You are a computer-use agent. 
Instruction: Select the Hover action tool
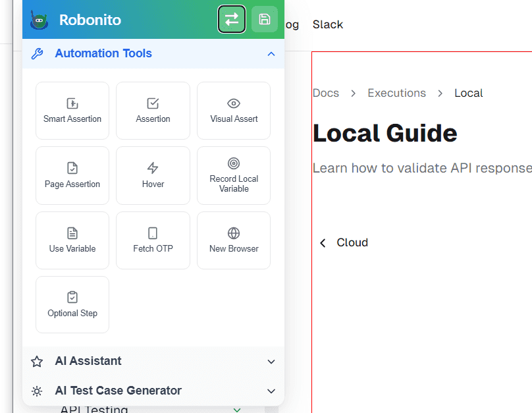click(x=153, y=175)
